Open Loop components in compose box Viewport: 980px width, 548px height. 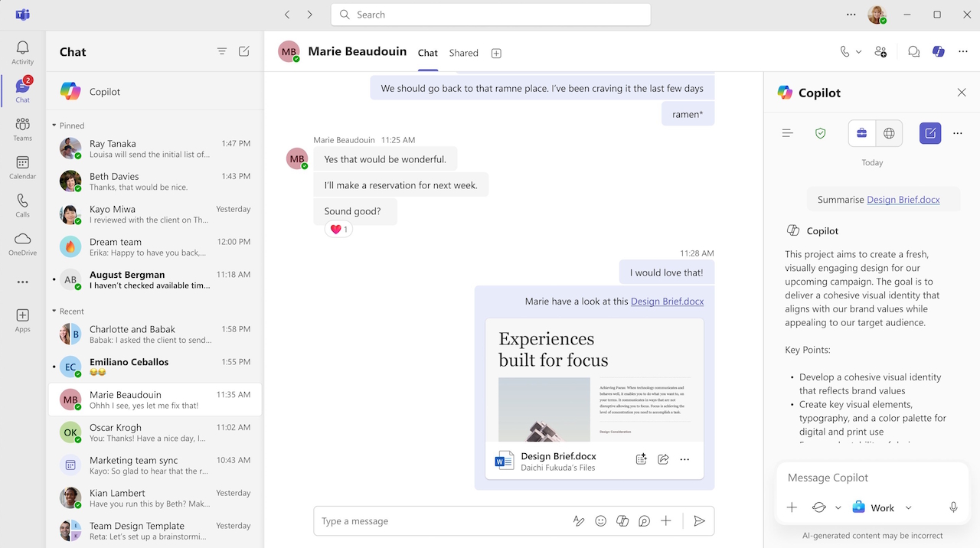click(x=645, y=521)
